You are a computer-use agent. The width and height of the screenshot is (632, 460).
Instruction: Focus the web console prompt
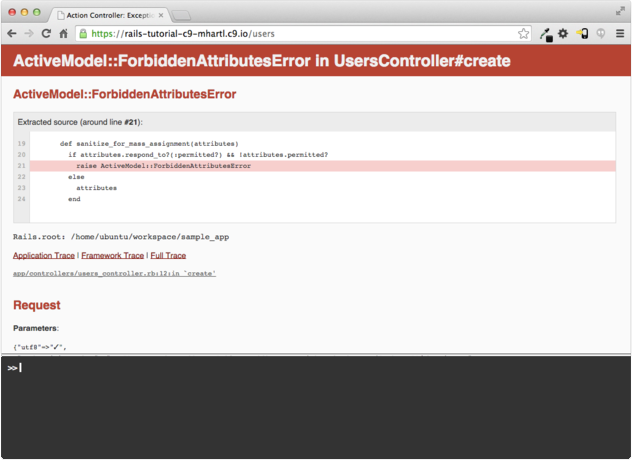300,368
